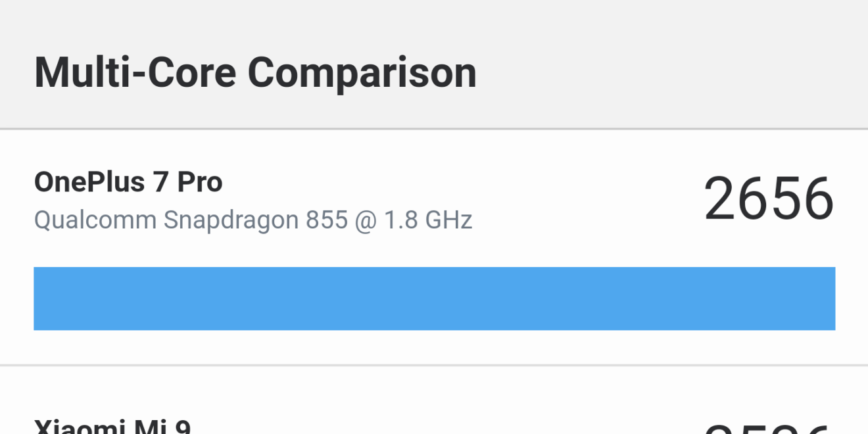
Task: Click the Qualcomm Snapdragon 855 processor subtitle
Action: click(253, 220)
